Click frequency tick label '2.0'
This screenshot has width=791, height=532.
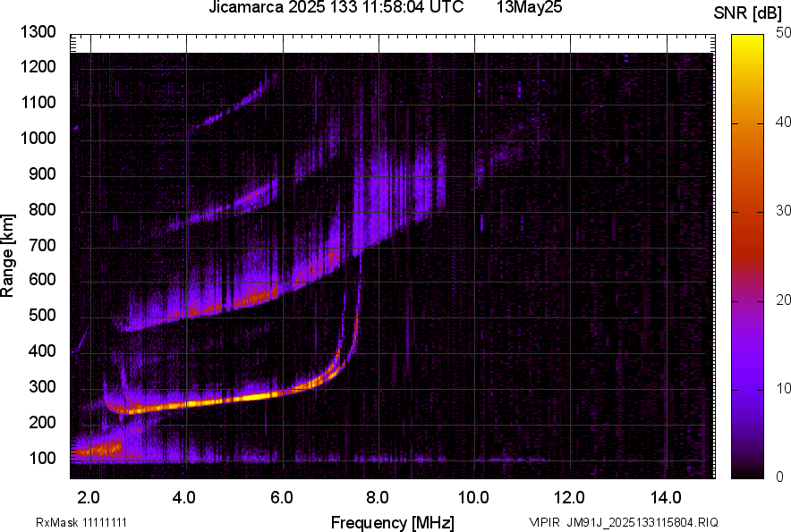click(x=89, y=498)
